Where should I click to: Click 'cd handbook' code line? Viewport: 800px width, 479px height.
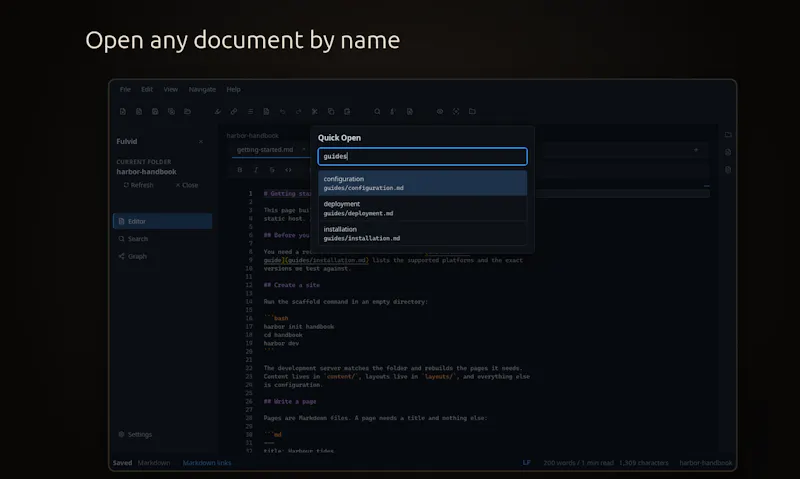283,335
